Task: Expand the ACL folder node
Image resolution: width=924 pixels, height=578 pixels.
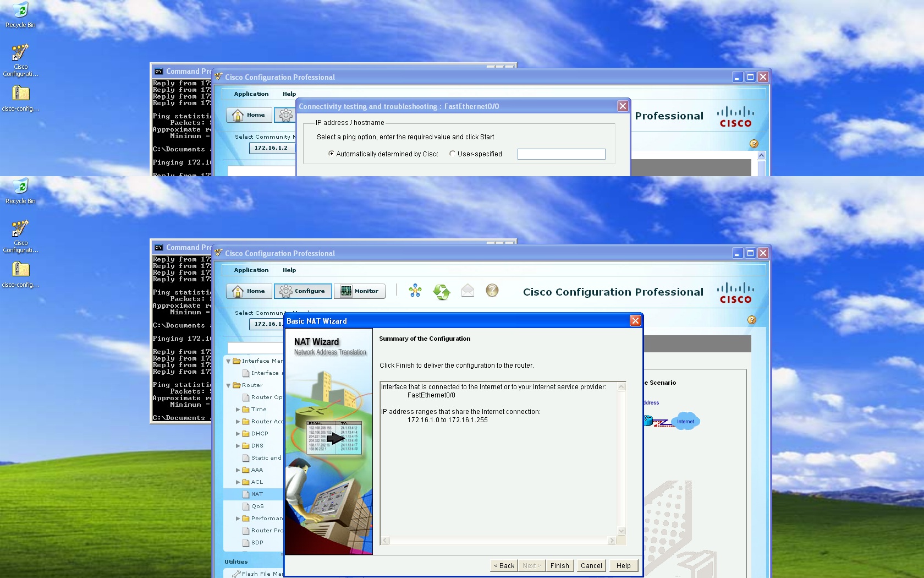Action: coord(238,482)
